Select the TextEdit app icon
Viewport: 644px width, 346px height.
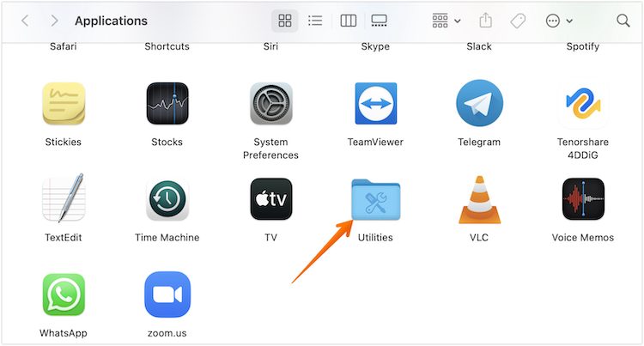(x=64, y=198)
